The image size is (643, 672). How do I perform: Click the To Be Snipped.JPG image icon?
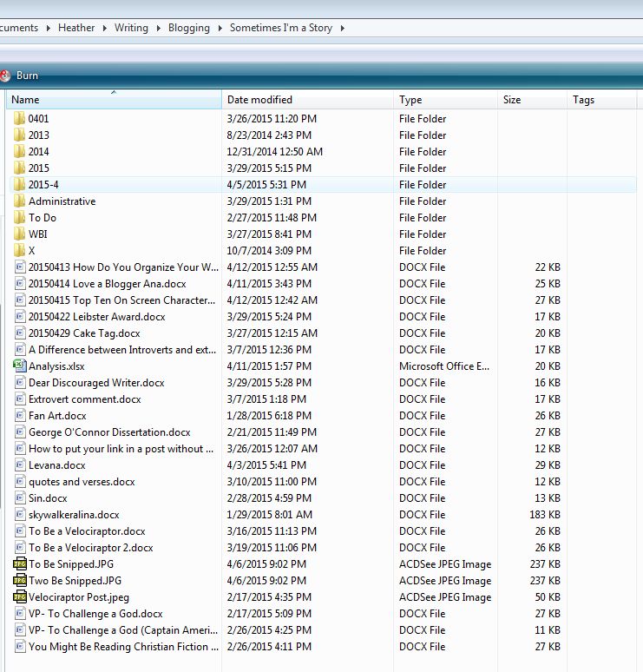point(20,563)
